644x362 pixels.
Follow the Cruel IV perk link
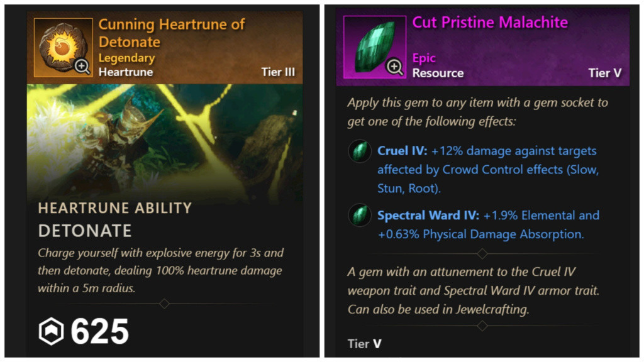click(399, 151)
